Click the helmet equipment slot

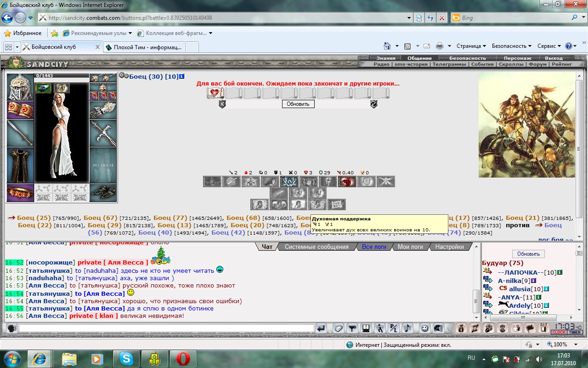[20, 86]
